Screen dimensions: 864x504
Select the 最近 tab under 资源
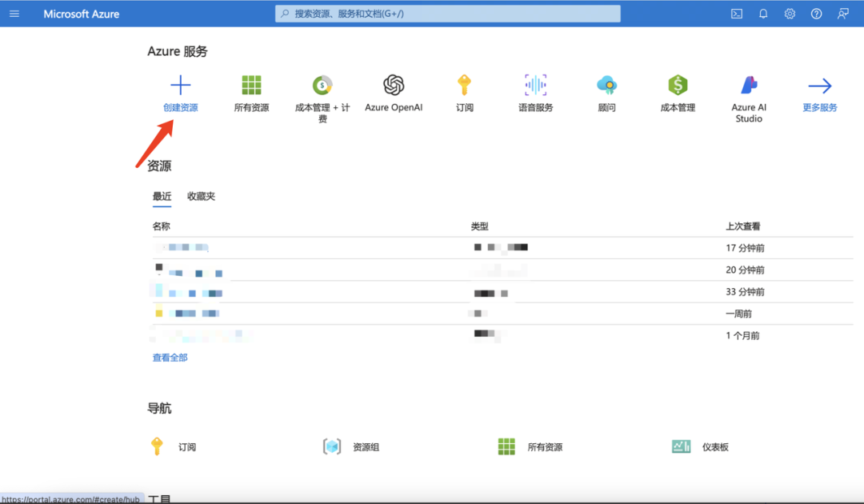tap(162, 196)
